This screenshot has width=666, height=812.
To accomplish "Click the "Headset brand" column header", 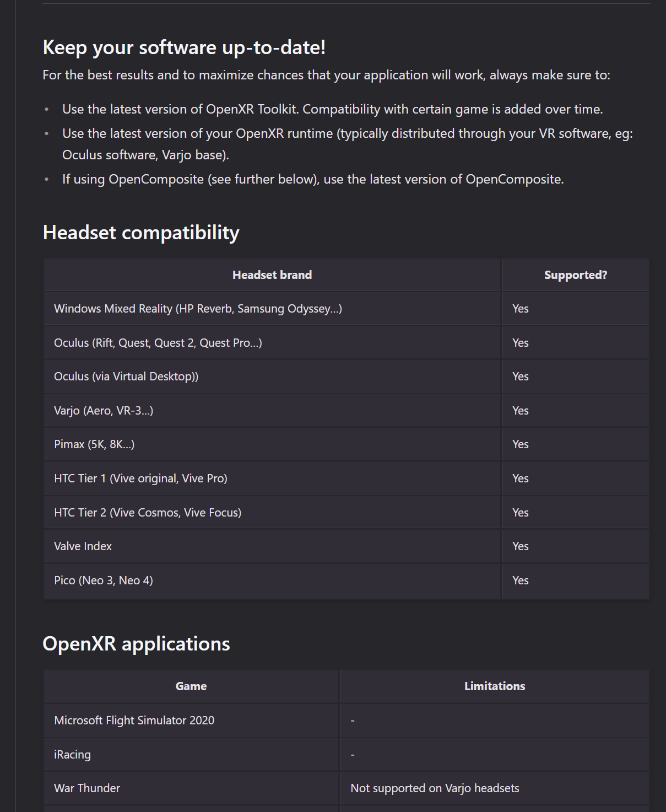I will 272,275.
